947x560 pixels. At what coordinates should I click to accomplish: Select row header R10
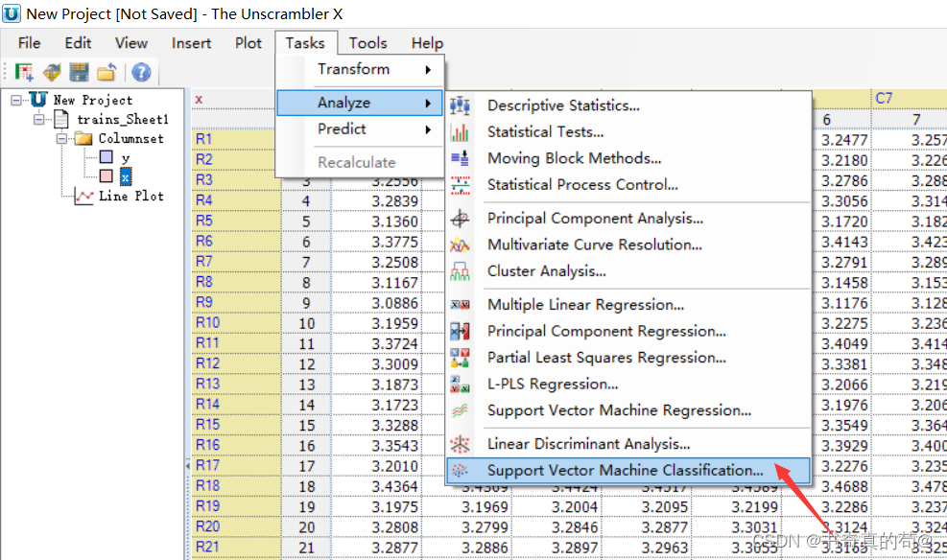click(236, 323)
